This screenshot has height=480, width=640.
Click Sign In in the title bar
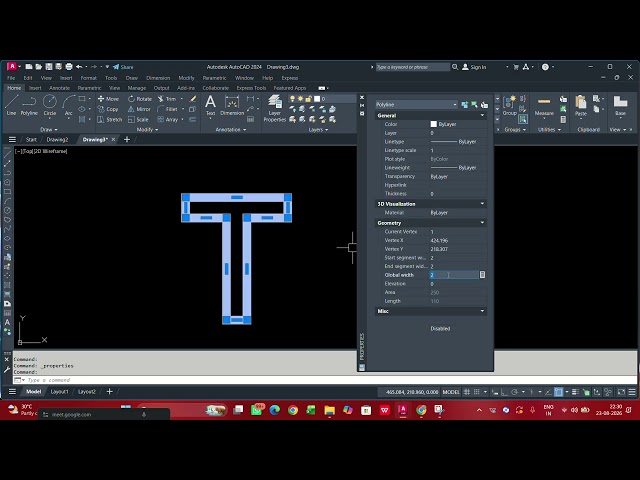[x=474, y=67]
